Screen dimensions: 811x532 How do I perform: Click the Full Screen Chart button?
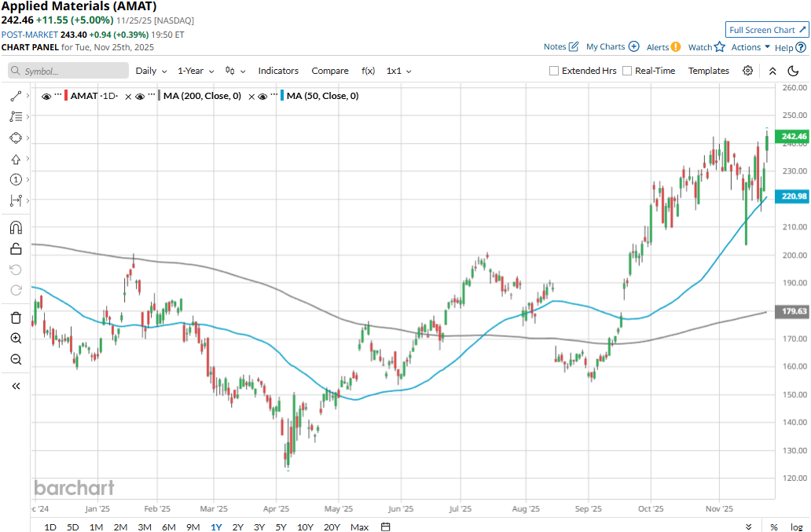coord(768,30)
